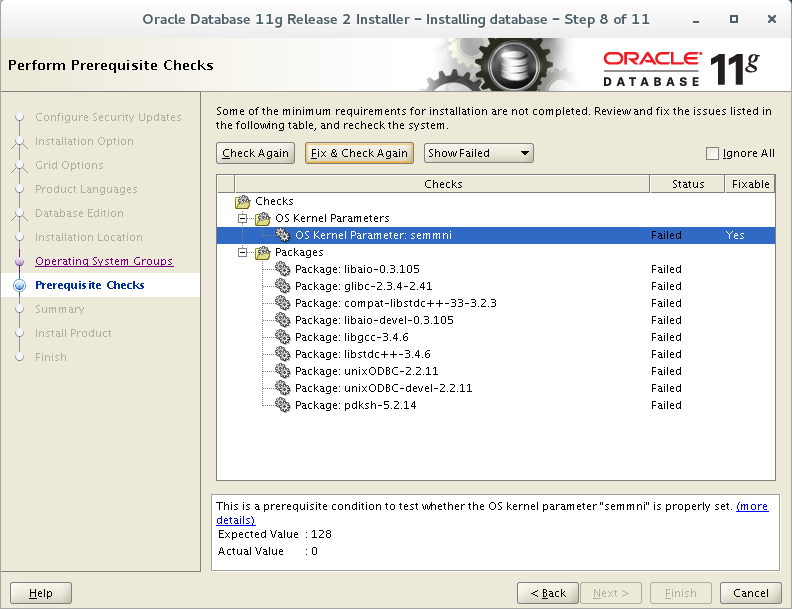The height and width of the screenshot is (609, 792).
Task: Click the OS Kernel Parameters folder icon
Action: 263,219
